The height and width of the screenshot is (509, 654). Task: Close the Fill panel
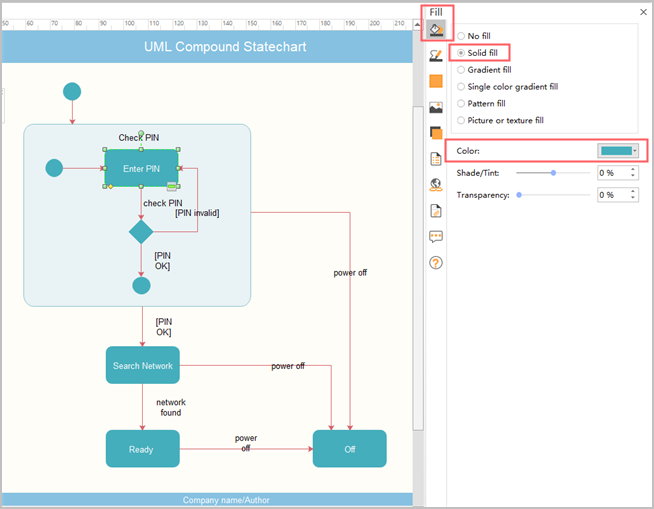tap(642, 12)
